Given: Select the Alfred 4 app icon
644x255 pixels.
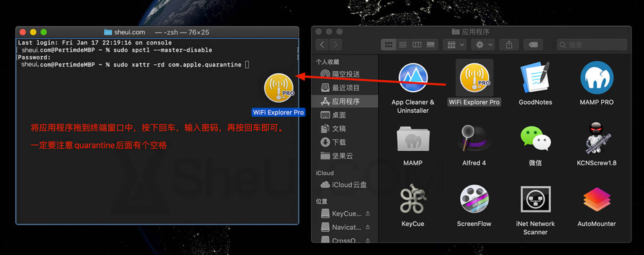Looking at the screenshot, I should coord(474,138).
